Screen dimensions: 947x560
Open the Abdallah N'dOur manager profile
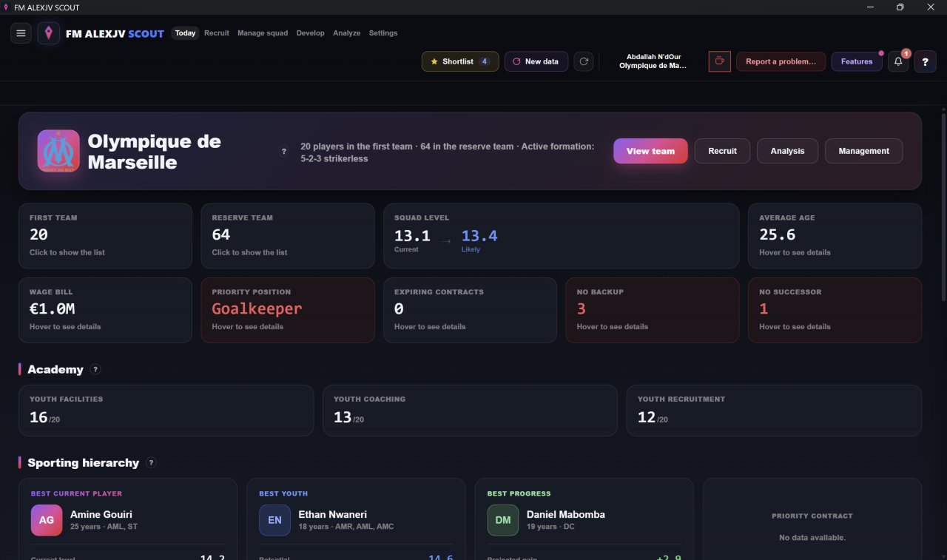pyautogui.click(x=653, y=61)
